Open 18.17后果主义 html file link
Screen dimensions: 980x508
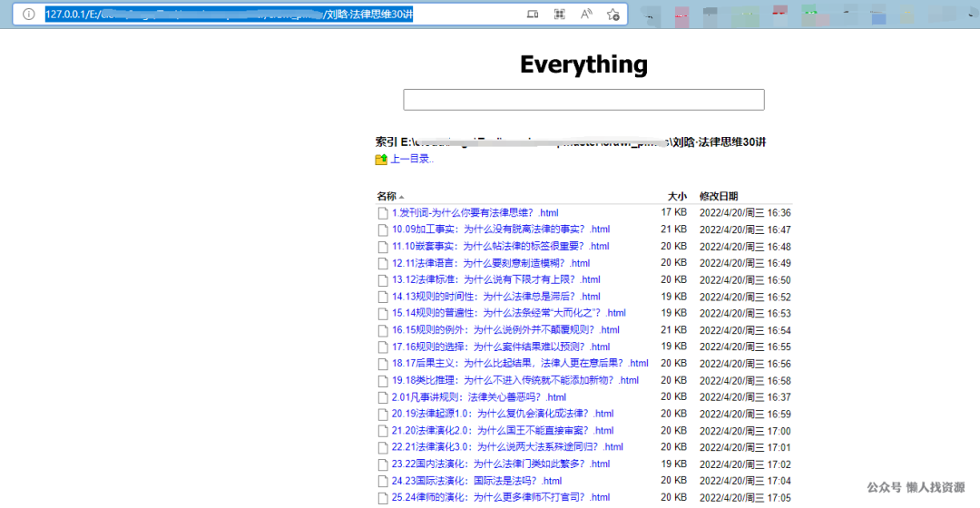click(x=520, y=363)
